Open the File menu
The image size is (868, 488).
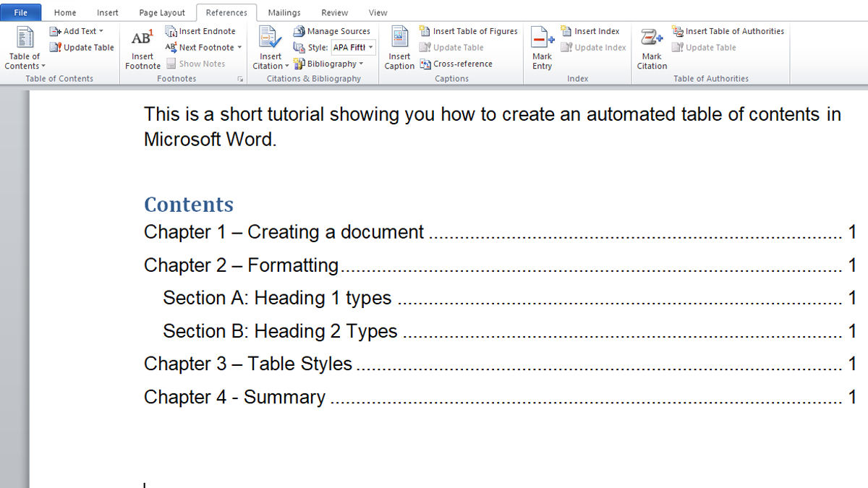(x=21, y=12)
